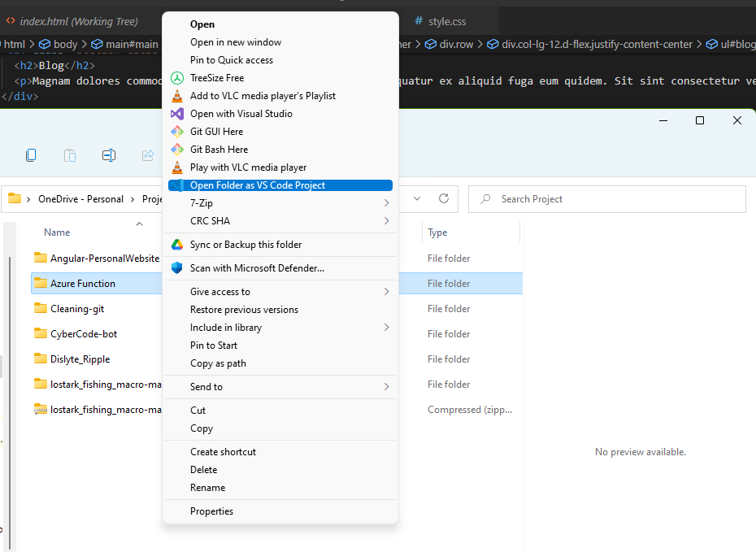Choose Rename from the context menu
The height and width of the screenshot is (552, 756).
[280, 488]
